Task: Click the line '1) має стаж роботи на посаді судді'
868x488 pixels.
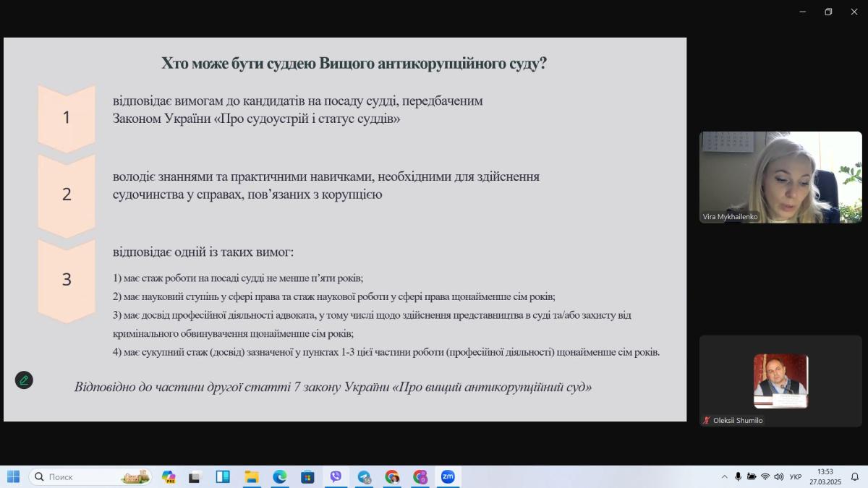Action: 238,278
